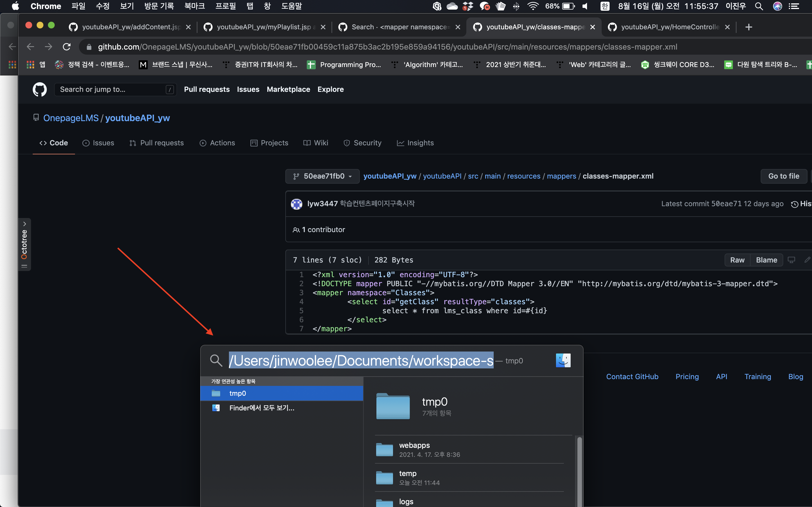This screenshot has height=507, width=812.
Task: Open macOS Control Center toggle icon
Action: point(794,6)
